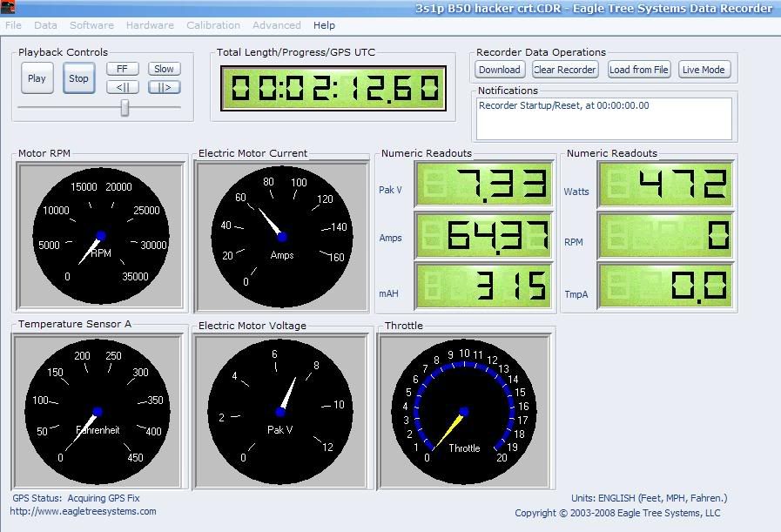Viewport: 781px width, 532px height.
Task: Switch to Live Mode
Action: 704,70
